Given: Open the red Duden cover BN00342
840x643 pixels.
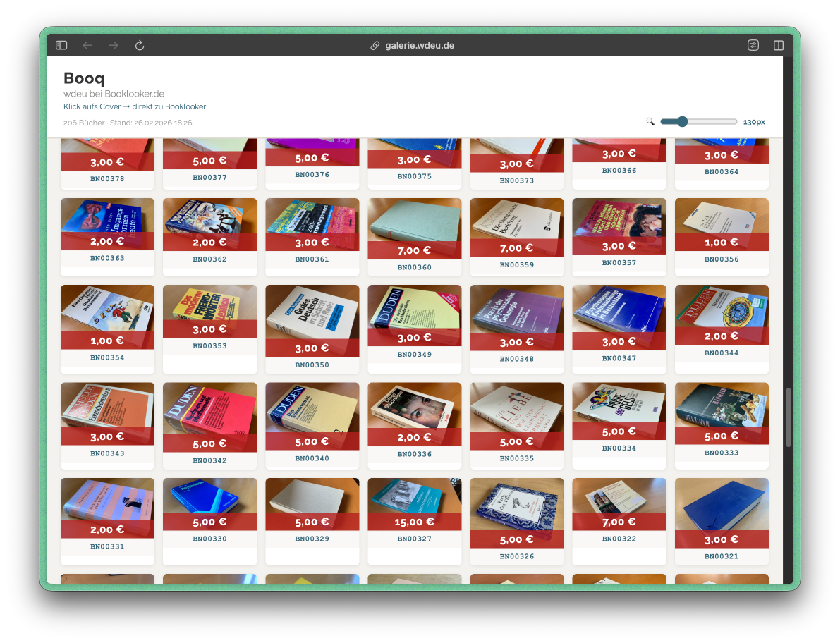Looking at the screenshot, I should (209, 417).
